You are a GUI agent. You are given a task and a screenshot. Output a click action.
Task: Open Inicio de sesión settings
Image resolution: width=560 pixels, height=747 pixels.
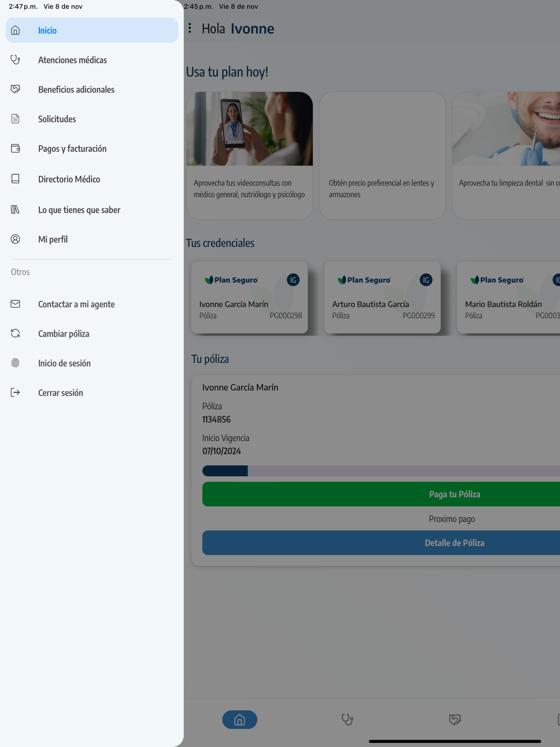pyautogui.click(x=92, y=363)
